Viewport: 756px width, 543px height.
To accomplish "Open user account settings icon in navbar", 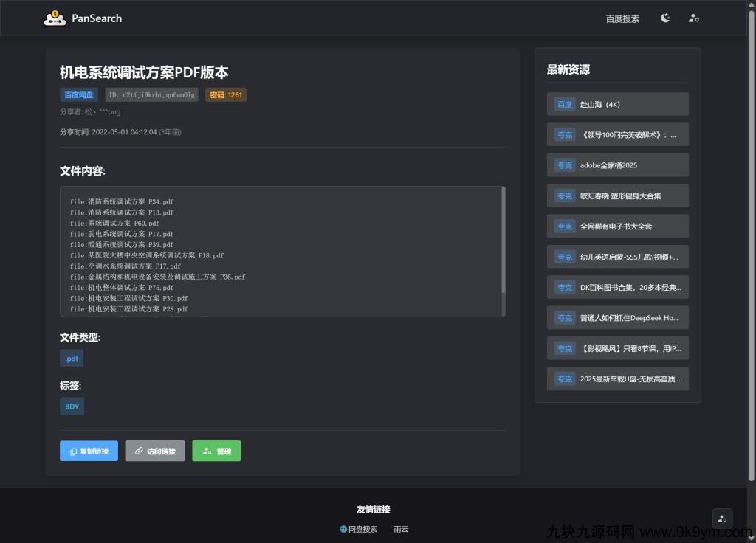I will [693, 18].
